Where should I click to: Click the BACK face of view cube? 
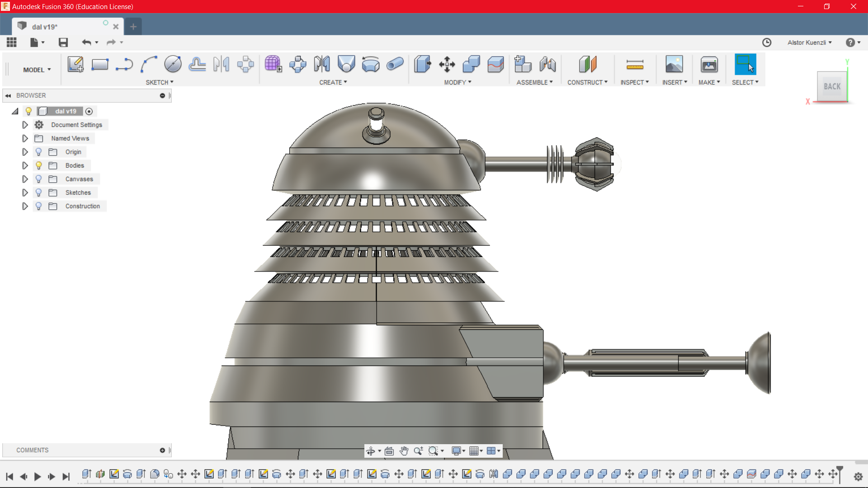point(832,86)
